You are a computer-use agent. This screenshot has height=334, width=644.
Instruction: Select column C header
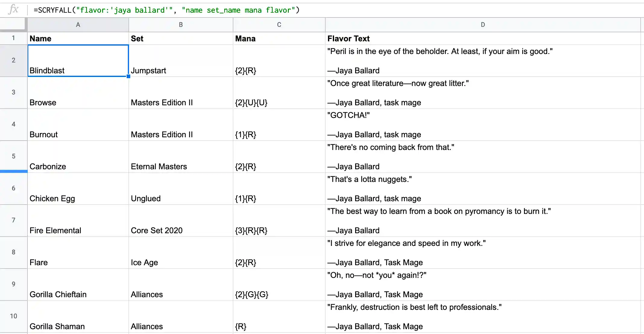click(x=279, y=25)
